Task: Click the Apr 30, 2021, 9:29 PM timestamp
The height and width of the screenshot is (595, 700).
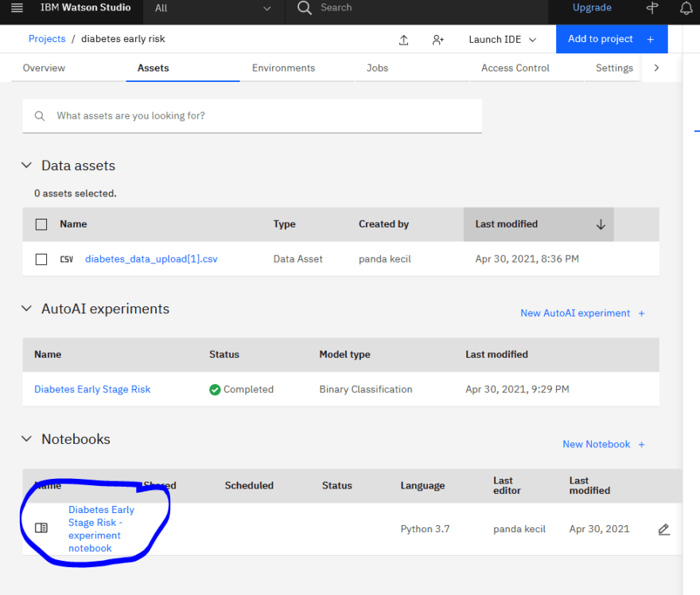Action: click(517, 389)
